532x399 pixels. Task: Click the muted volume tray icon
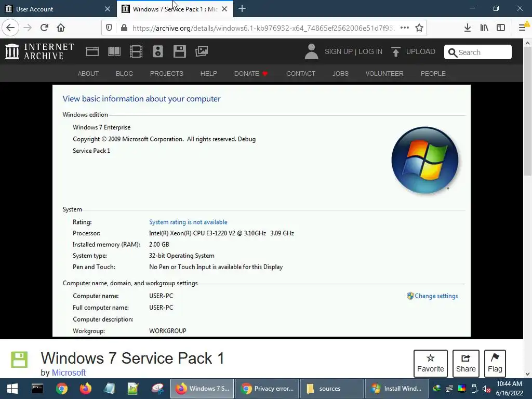[486, 389]
